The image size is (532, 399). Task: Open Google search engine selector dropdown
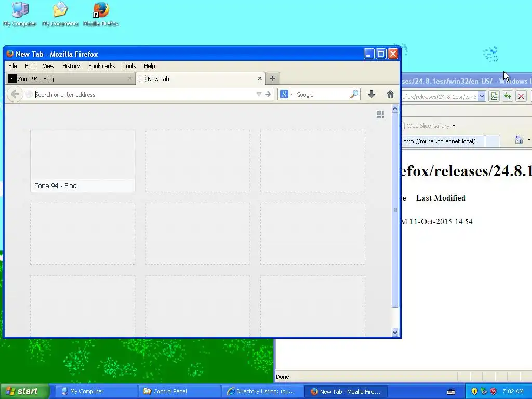pos(291,95)
